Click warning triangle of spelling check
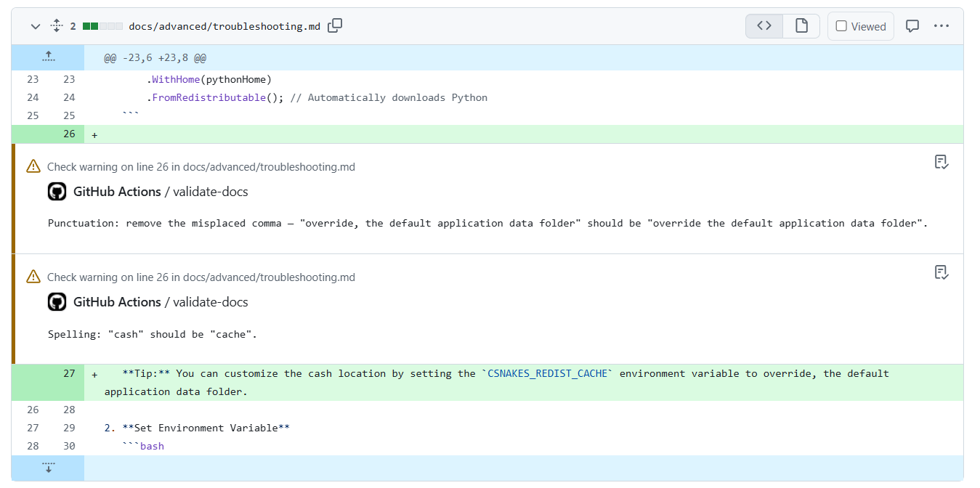The width and height of the screenshot is (980, 488). pyautogui.click(x=33, y=277)
